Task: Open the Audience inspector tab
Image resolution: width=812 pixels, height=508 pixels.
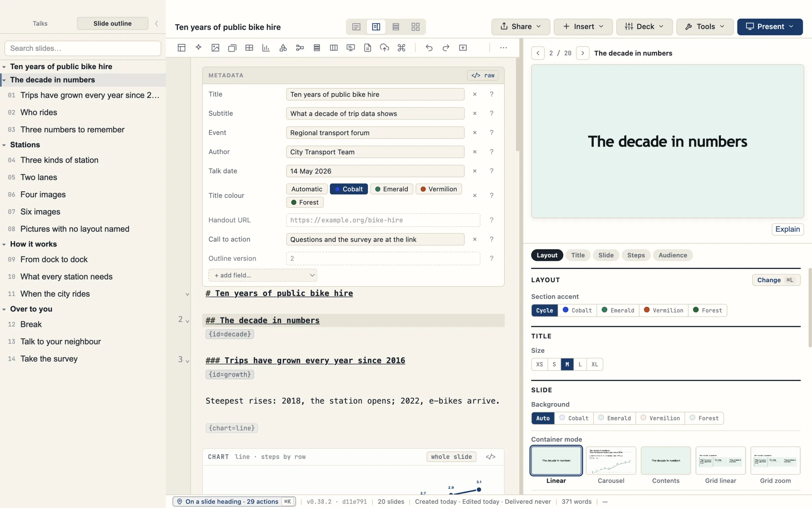Action: (673, 255)
